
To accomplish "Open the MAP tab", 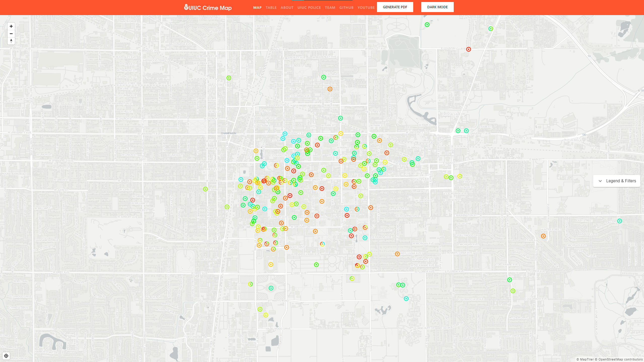I will [x=257, y=8].
